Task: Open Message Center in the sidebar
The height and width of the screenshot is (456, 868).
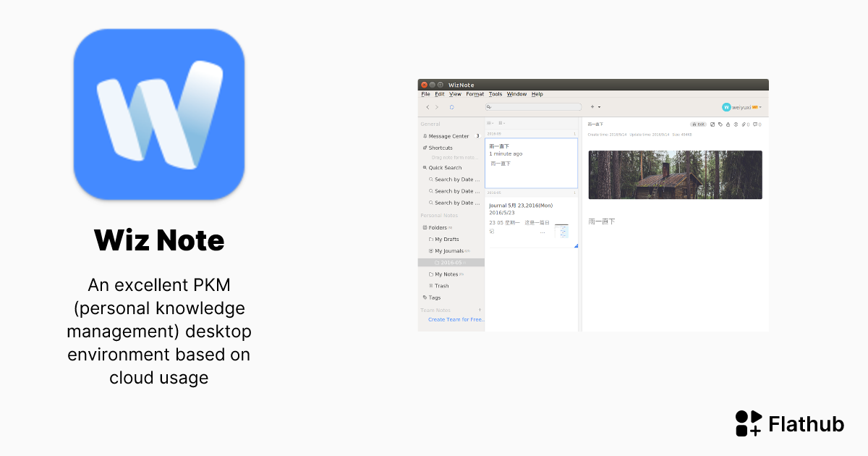Action: pyautogui.click(x=448, y=136)
